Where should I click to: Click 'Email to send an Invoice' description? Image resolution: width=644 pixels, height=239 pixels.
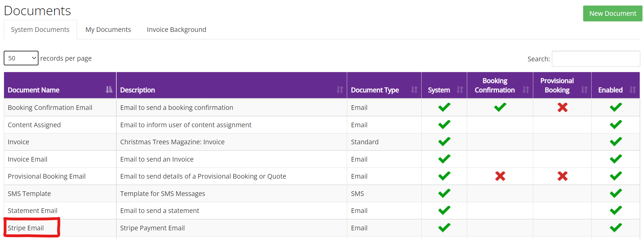pos(157,159)
